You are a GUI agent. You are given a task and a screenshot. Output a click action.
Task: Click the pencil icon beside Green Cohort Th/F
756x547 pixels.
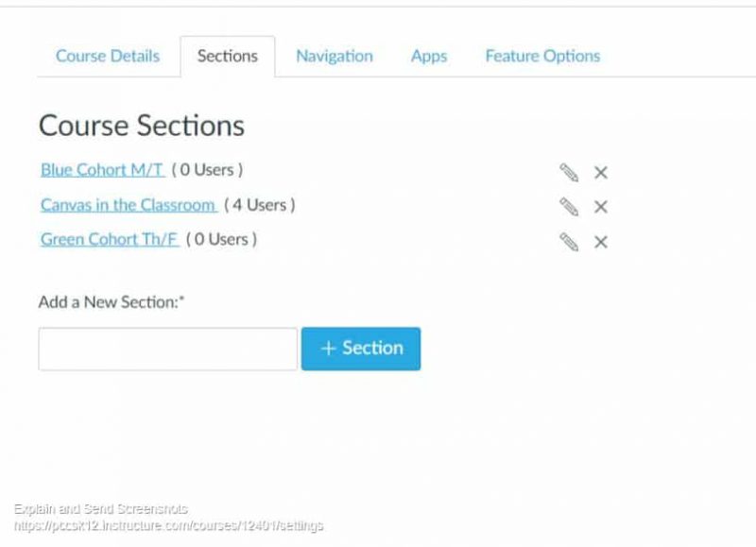[568, 242]
